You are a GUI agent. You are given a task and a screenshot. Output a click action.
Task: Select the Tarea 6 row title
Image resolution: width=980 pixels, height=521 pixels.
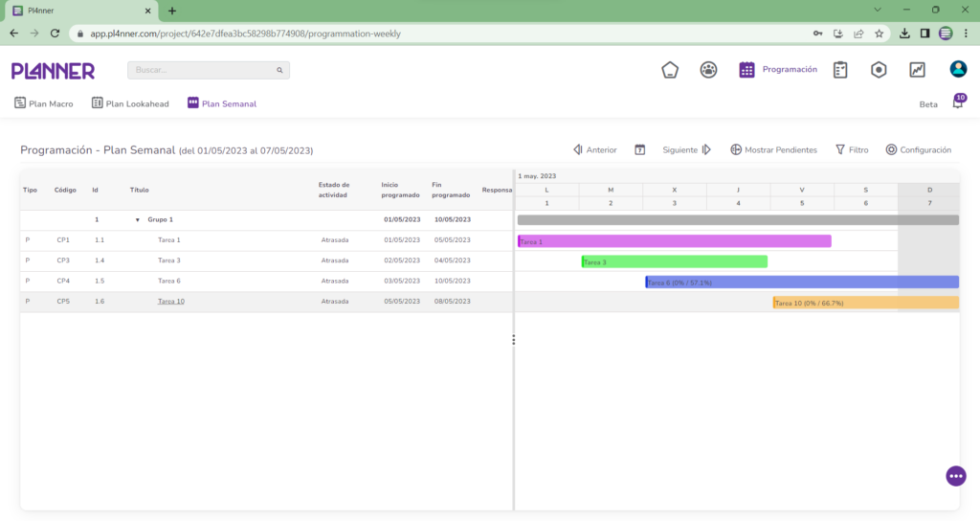click(168, 281)
